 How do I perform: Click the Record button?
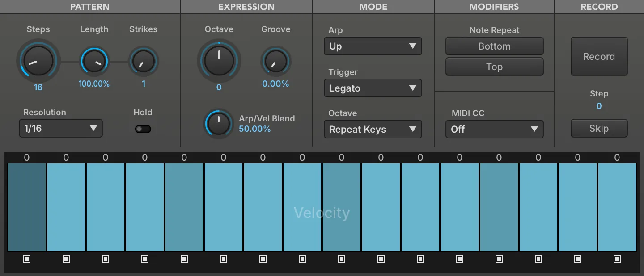(x=599, y=56)
